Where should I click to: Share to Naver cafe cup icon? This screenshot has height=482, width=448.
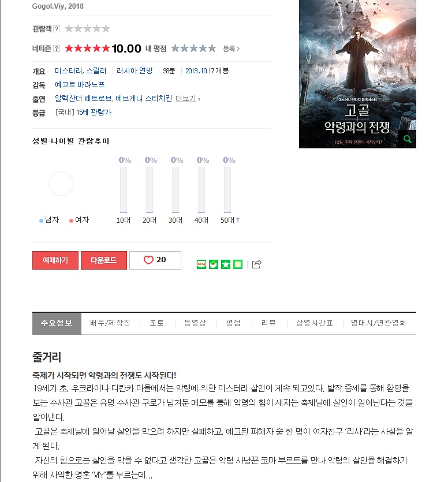pos(214,264)
